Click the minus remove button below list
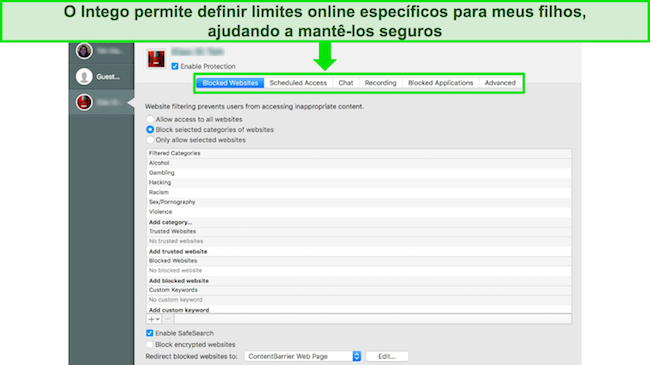 (167, 319)
